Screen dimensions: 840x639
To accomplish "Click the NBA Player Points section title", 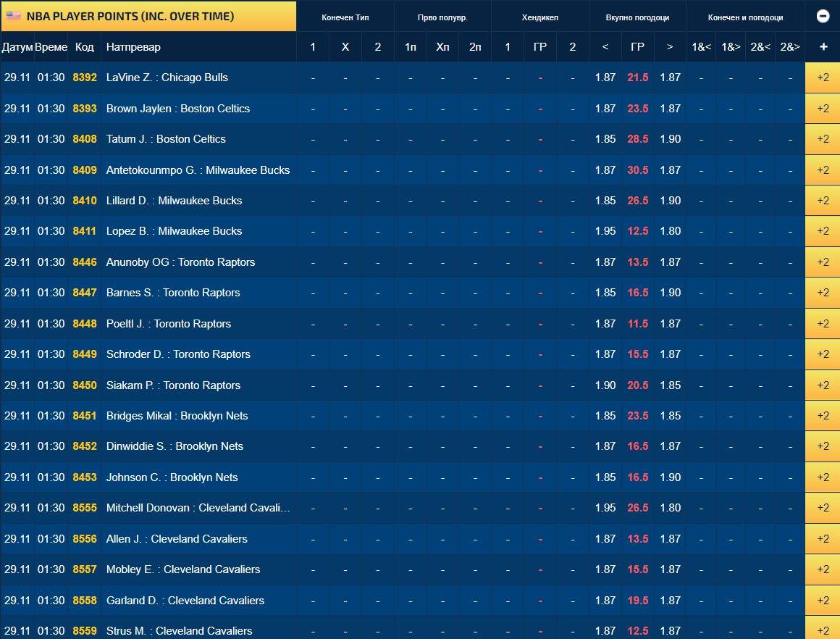I will pos(130,16).
